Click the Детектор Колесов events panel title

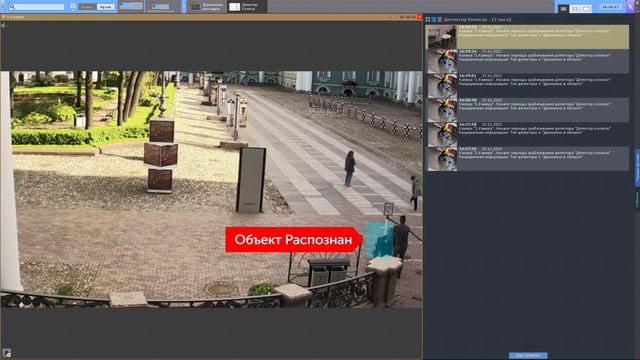[x=477, y=20]
